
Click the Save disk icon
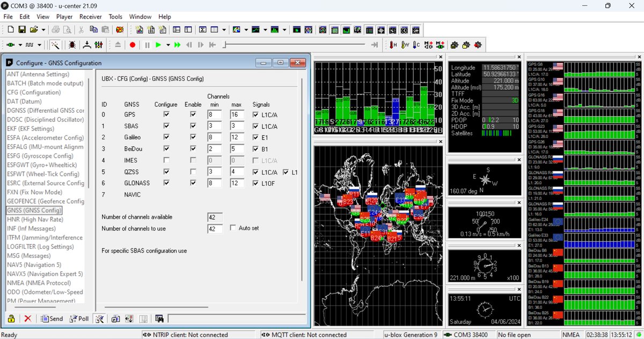pos(22,30)
